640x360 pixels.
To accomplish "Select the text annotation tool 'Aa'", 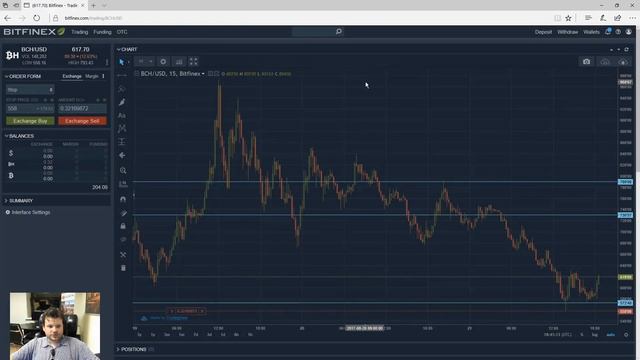I will click(122, 116).
